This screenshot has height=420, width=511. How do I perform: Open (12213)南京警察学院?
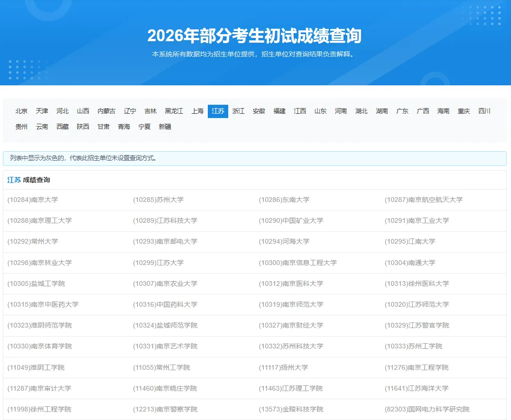pos(165,409)
